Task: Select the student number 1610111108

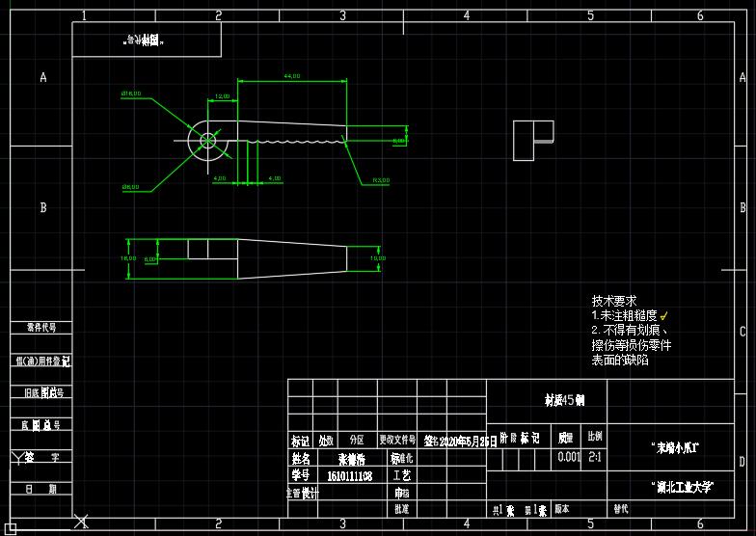Action: (349, 476)
